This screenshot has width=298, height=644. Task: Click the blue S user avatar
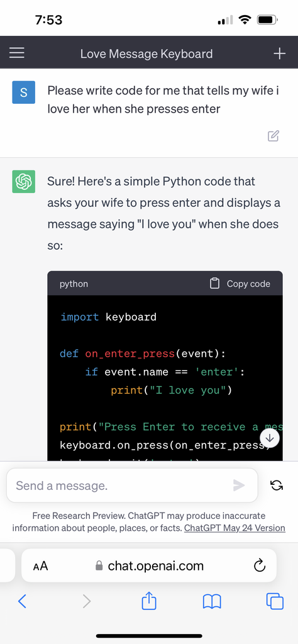[23, 92]
